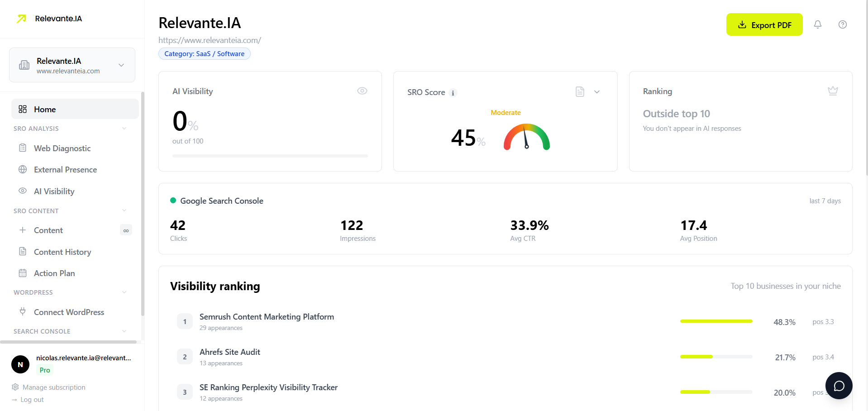The height and width of the screenshot is (411, 868).
Task: Click the user avatar N icon
Action: coord(20,364)
